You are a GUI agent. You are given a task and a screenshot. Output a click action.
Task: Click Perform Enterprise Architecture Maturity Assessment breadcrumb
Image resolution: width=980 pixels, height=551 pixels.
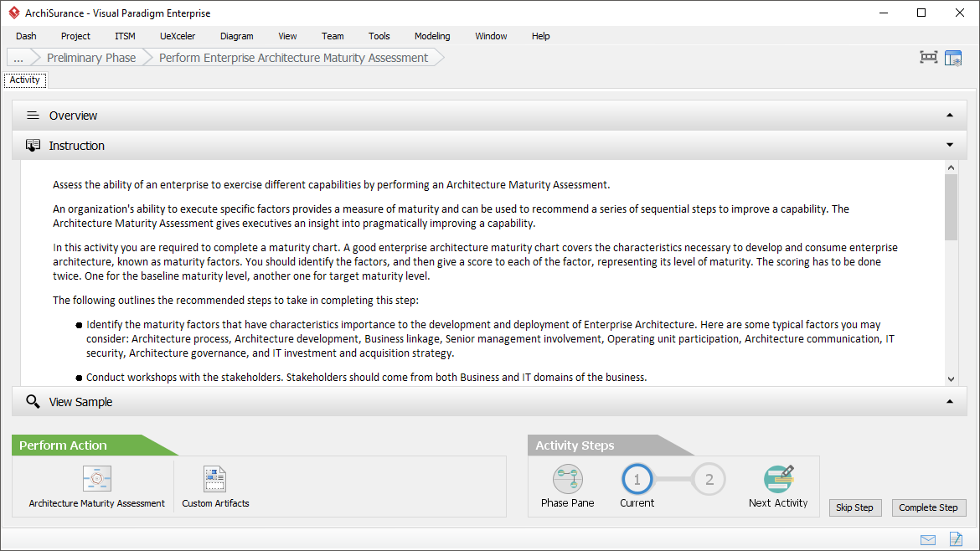tap(293, 58)
